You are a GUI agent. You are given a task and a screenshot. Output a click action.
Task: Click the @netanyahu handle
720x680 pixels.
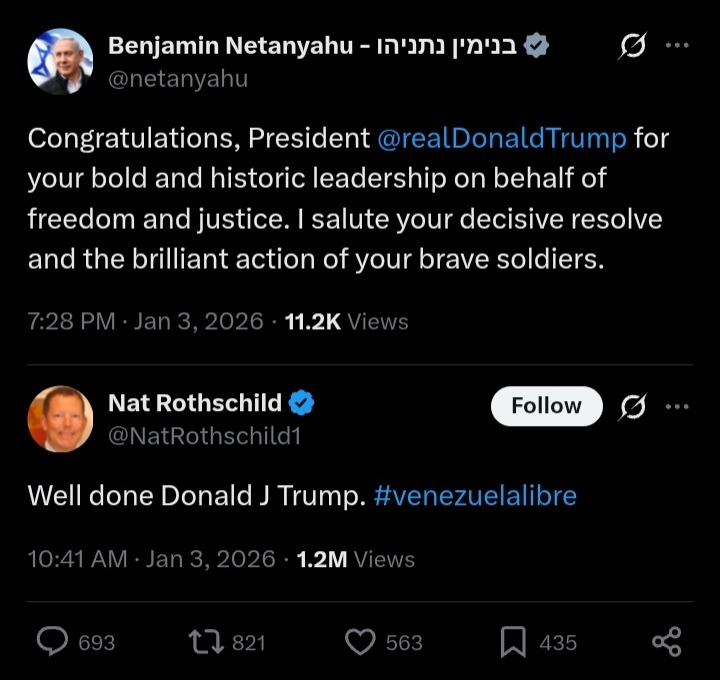(x=177, y=77)
